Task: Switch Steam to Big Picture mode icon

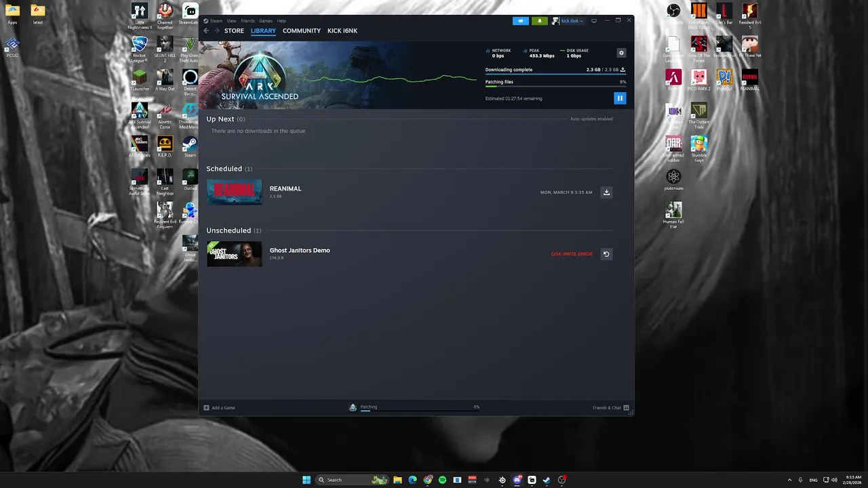Action: point(594,21)
